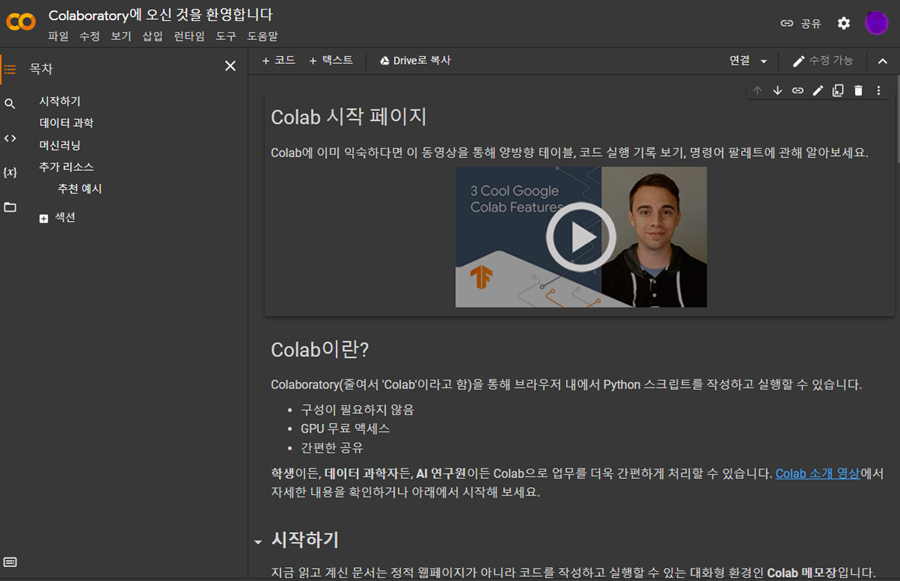Collapse the header with the chevron-up icon

coord(883,61)
